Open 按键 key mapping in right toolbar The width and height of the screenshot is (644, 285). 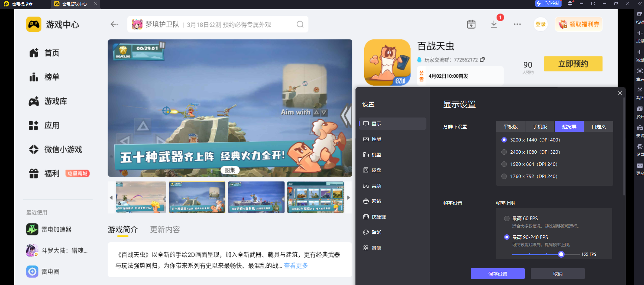[x=640, y=18]
